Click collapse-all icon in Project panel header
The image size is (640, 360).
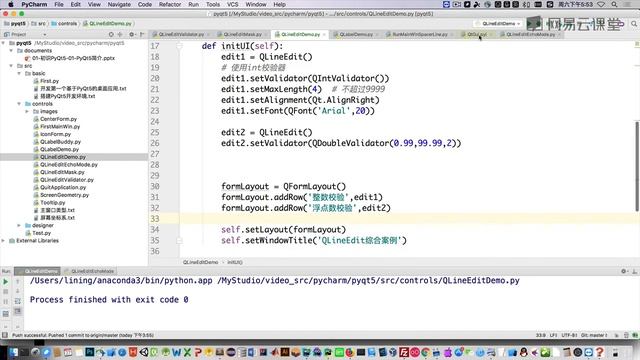pos(120,34)
